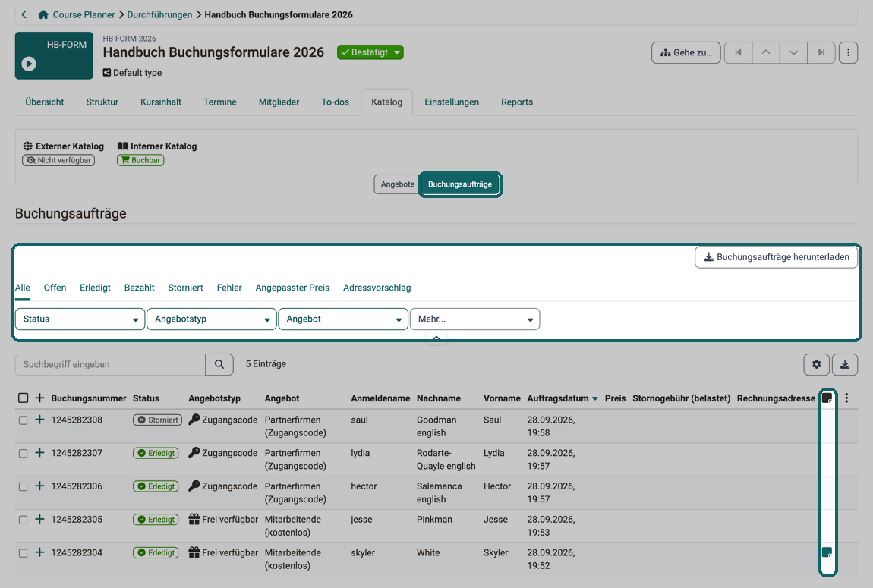Expand details plus for order 1245282304

tap(39, 552)
